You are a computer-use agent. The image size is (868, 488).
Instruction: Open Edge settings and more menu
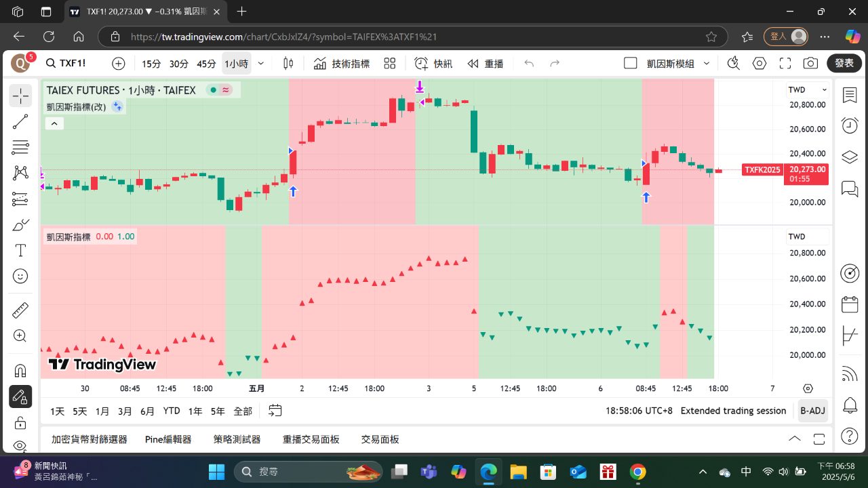click(x=825, y=37)
